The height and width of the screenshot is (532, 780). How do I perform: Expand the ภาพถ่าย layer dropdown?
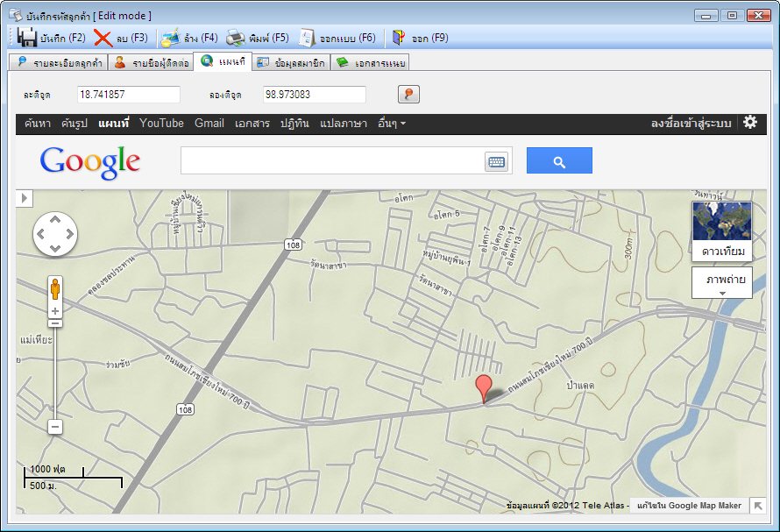coord(722,283)
